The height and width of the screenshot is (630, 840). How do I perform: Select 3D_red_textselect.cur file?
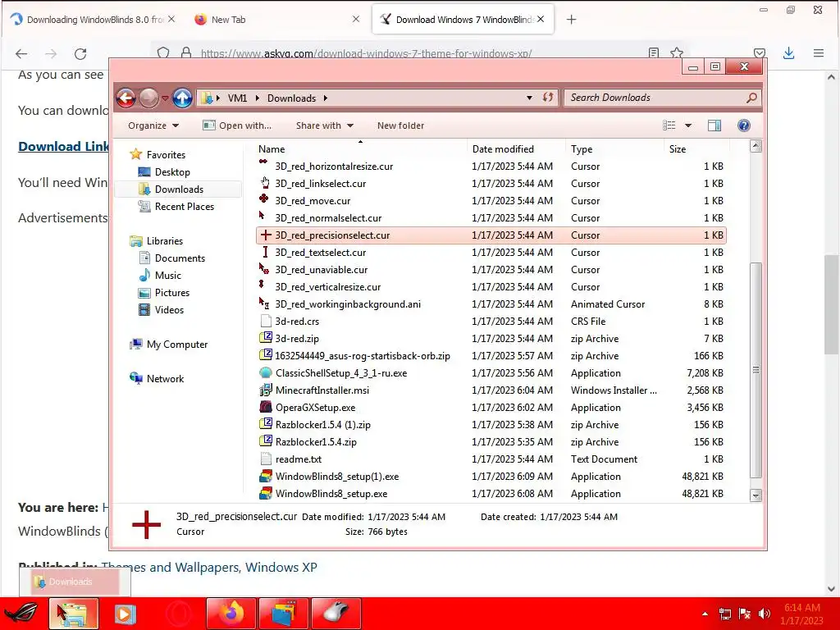tap(491, 253)
